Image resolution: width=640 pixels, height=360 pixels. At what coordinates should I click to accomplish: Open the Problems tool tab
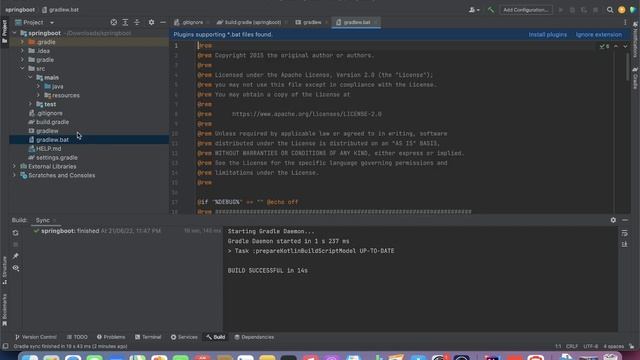pyautogui.click(x=111, y=337)
